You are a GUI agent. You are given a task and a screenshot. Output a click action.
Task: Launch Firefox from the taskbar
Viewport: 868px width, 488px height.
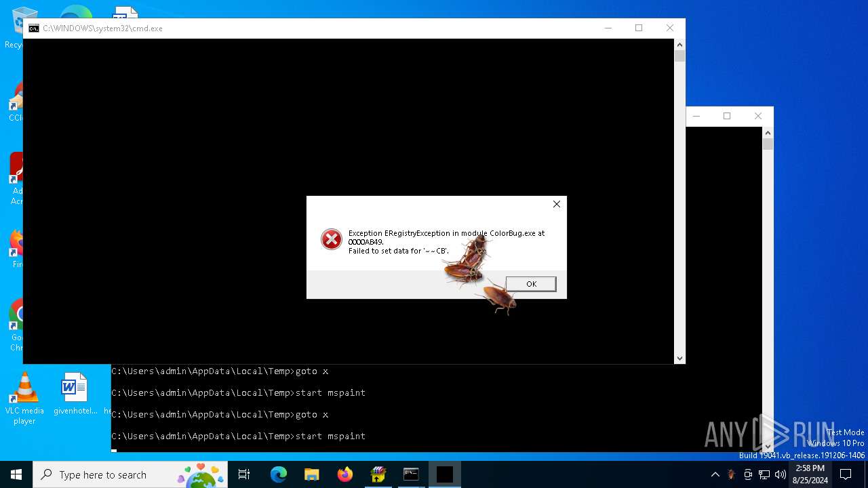345,474
